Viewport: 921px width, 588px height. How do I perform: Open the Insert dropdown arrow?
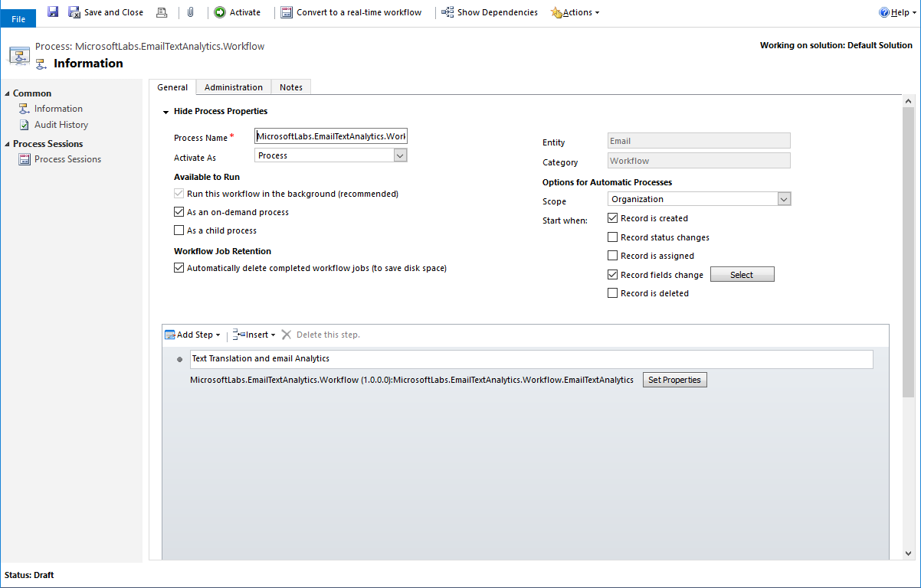(x=273, y=335)
